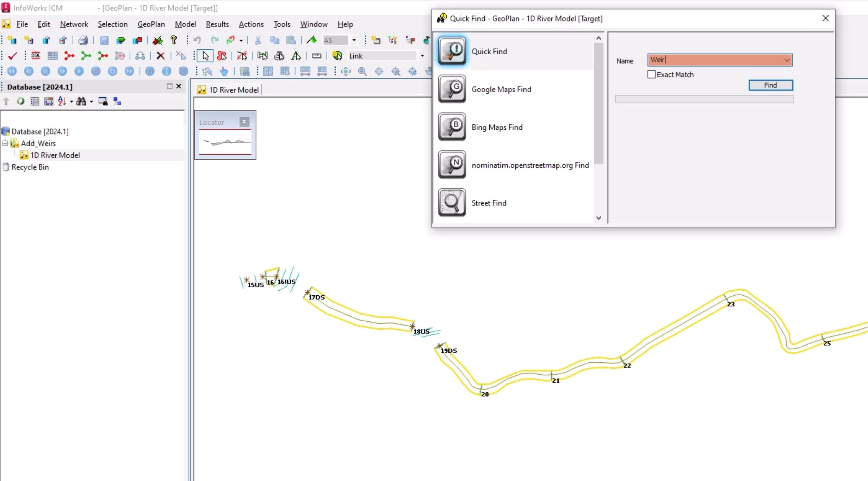Screen dimensions: 868x481
Task: Click the Quick Find list scroll down arrow
Action: pos(599,218)
